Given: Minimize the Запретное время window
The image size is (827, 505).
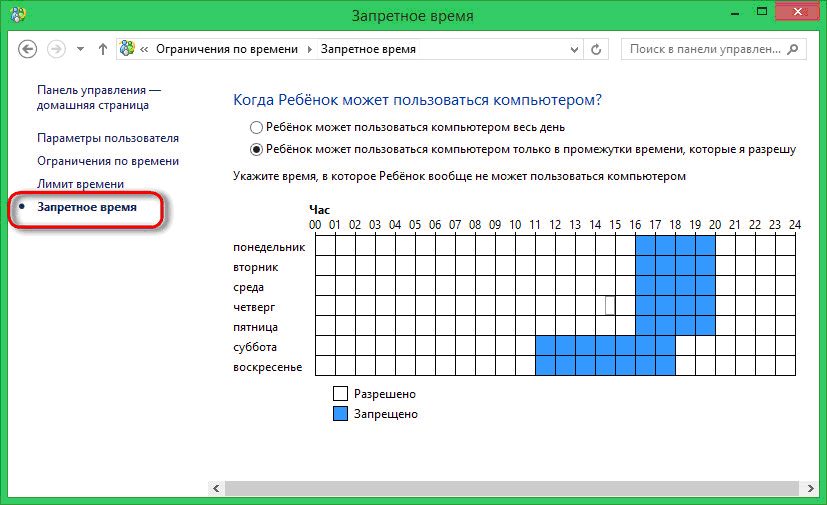Looking at the screenshot, I should [735, 13].
